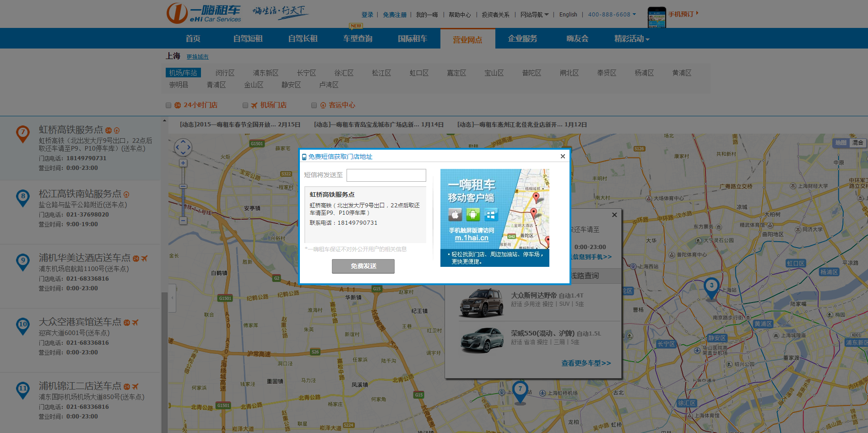Click the airport store plane icon
Screen dimensions: 868x433
254,105
